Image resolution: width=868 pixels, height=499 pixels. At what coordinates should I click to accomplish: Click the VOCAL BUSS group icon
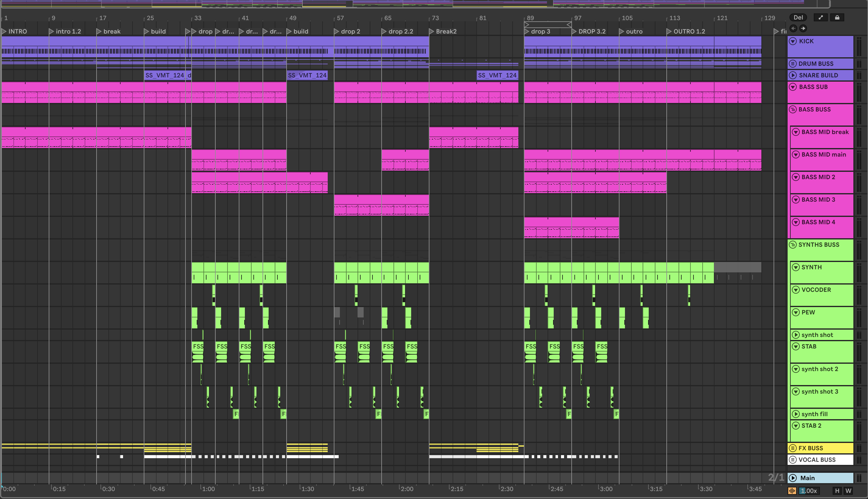pos(793,460)
